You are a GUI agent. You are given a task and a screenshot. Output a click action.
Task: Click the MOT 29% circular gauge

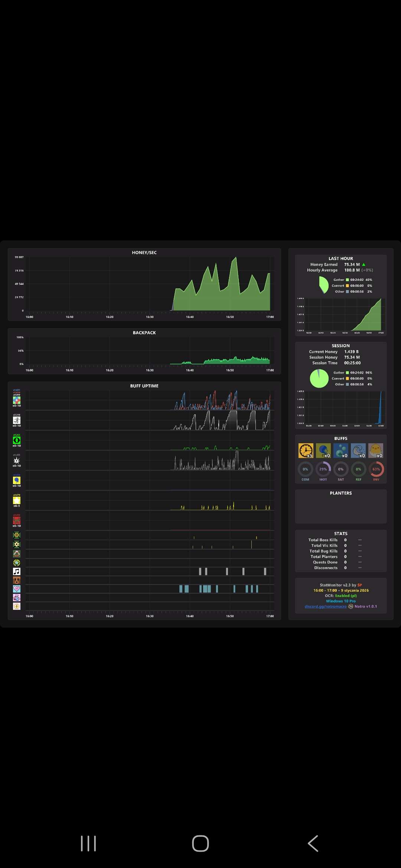(323, 469)
